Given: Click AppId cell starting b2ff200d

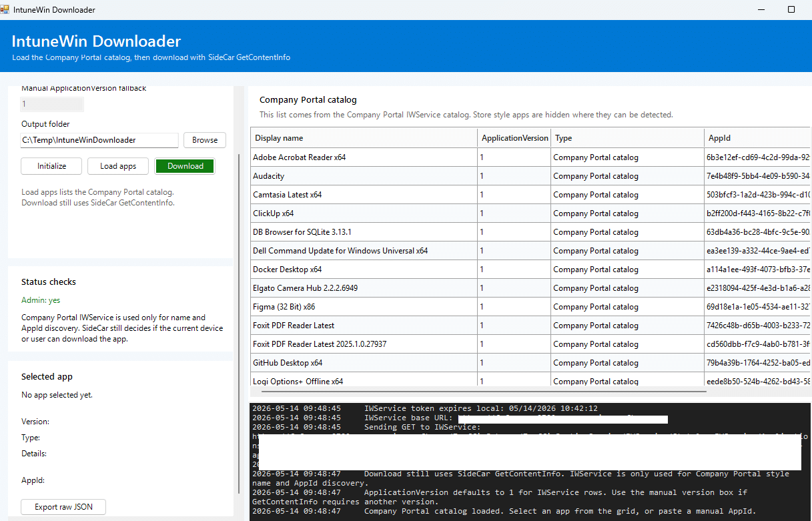Looking at the screenshot, I should (x=758, y=213).
